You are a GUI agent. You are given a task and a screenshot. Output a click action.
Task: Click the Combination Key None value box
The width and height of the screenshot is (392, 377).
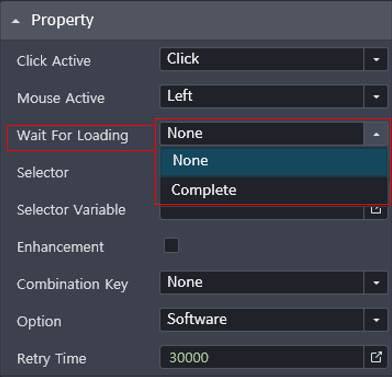pos(262,283)
